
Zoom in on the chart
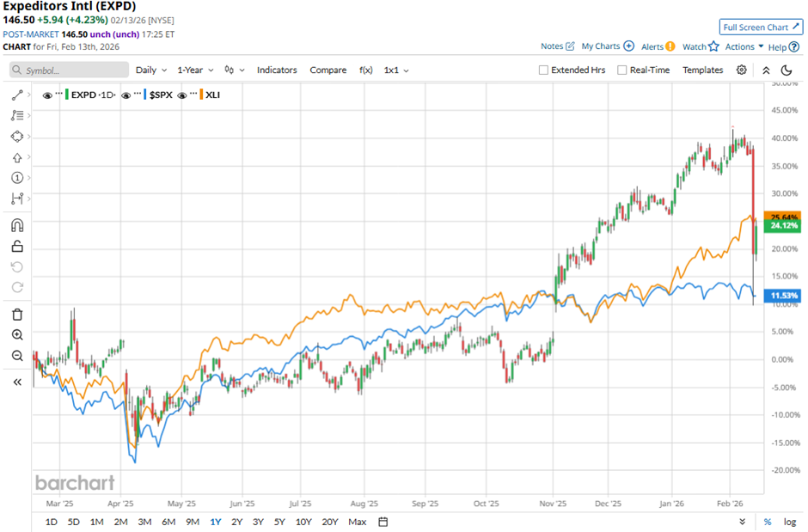coord(16,334)
